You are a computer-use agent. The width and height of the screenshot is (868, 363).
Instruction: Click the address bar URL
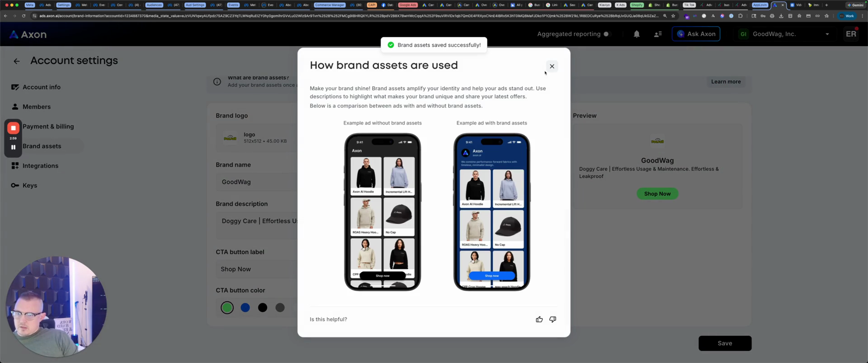(348, 16)
